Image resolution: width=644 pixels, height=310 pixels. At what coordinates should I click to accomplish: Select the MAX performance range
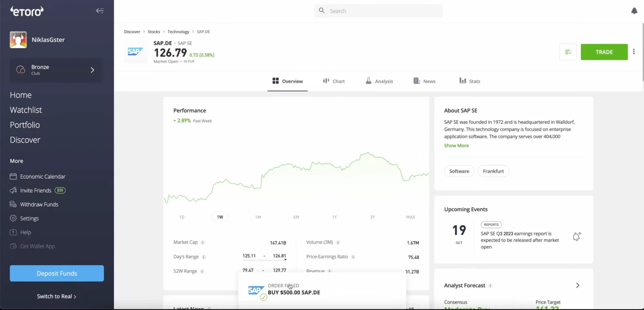411,217
